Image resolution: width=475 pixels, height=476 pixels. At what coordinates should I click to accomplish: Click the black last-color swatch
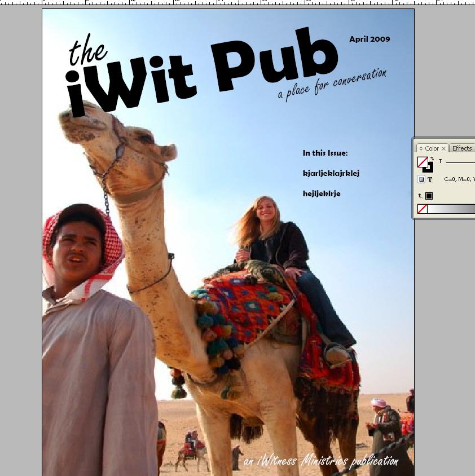point(429,196)
